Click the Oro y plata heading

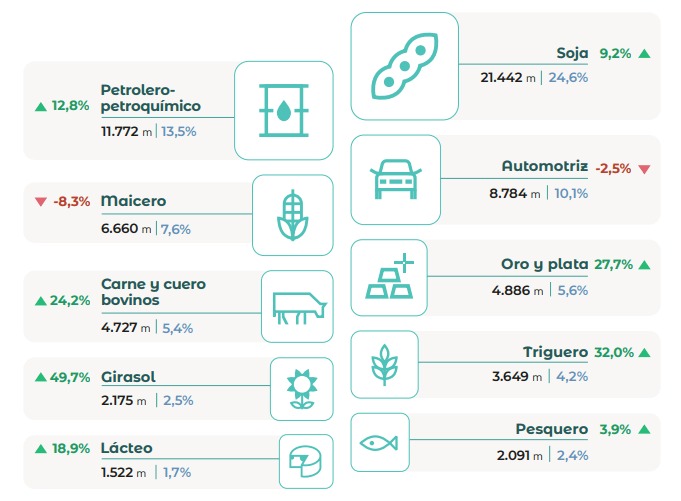(x=544, y=265)
